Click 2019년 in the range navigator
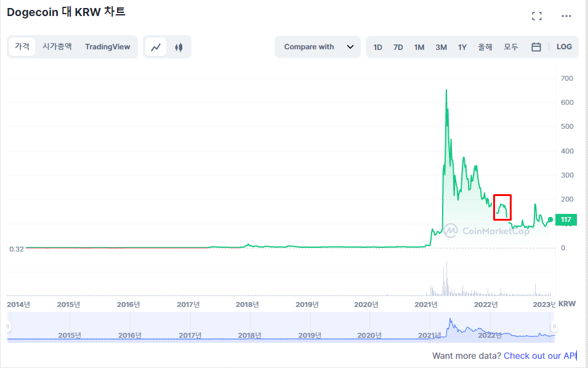Viewport: 588px width, 368px height. (x=310, y=335)
